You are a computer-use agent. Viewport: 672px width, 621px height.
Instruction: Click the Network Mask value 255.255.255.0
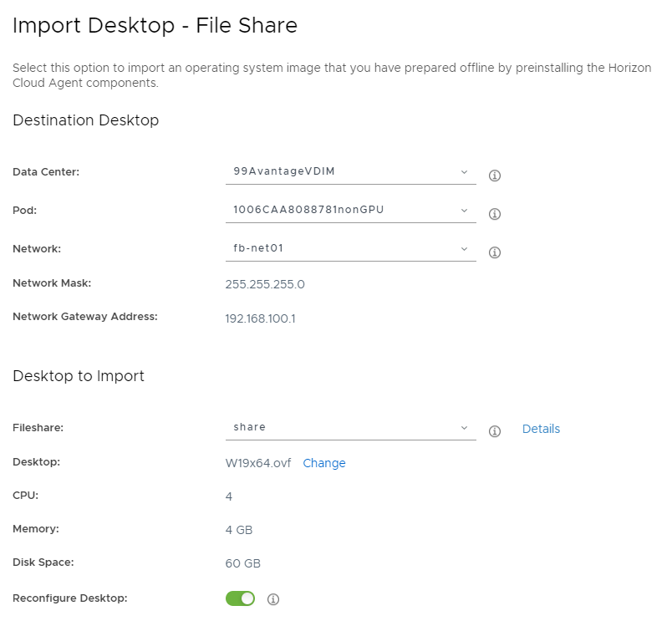(x=265, y=284)
